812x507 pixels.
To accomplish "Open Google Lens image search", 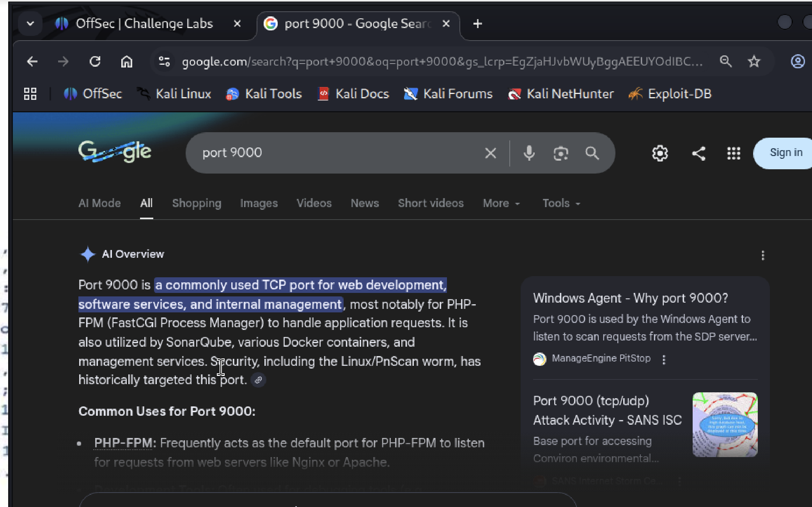I will point(560,153).
